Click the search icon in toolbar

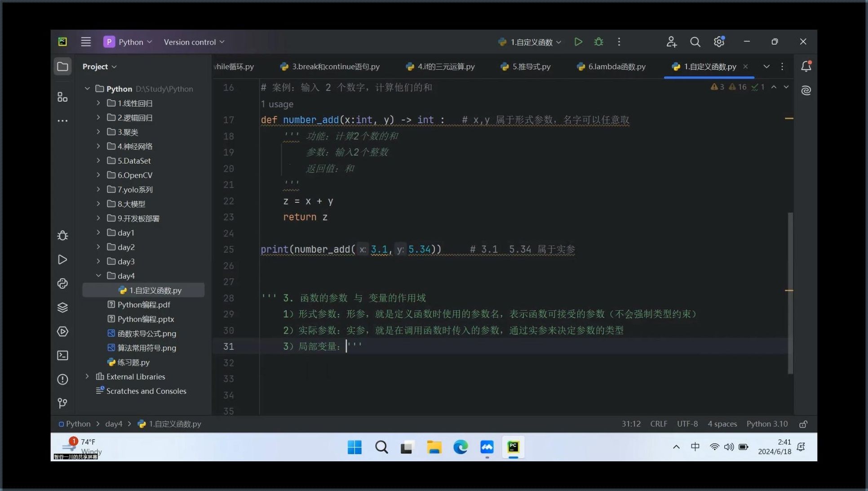pos(695,42)
